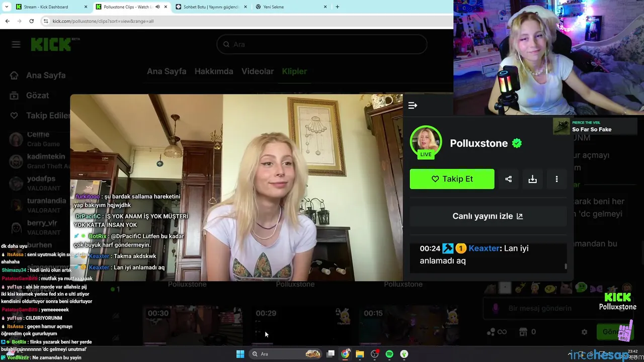Focus the Kick Ara search field
Viewport: 644px width, 362px height.
click(x=322, y=44)
